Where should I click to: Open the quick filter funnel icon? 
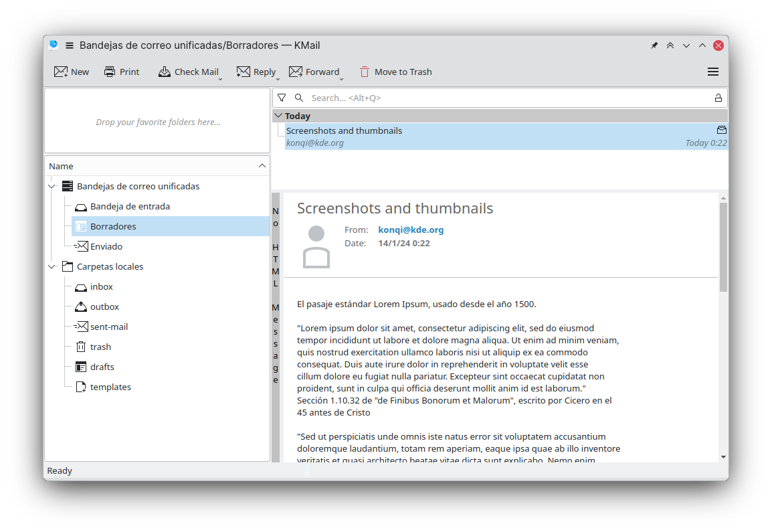pos(282,98)
